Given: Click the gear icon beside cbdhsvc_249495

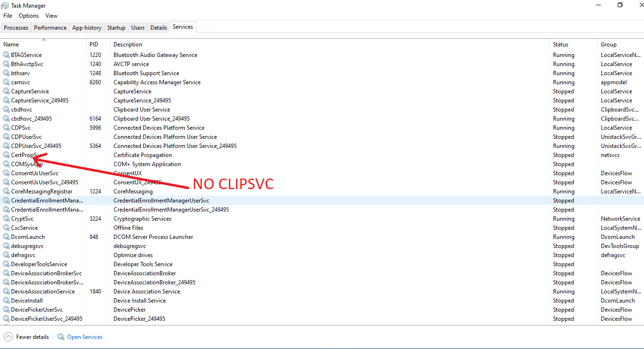Looking at the screenshot, I should (6, 119).
